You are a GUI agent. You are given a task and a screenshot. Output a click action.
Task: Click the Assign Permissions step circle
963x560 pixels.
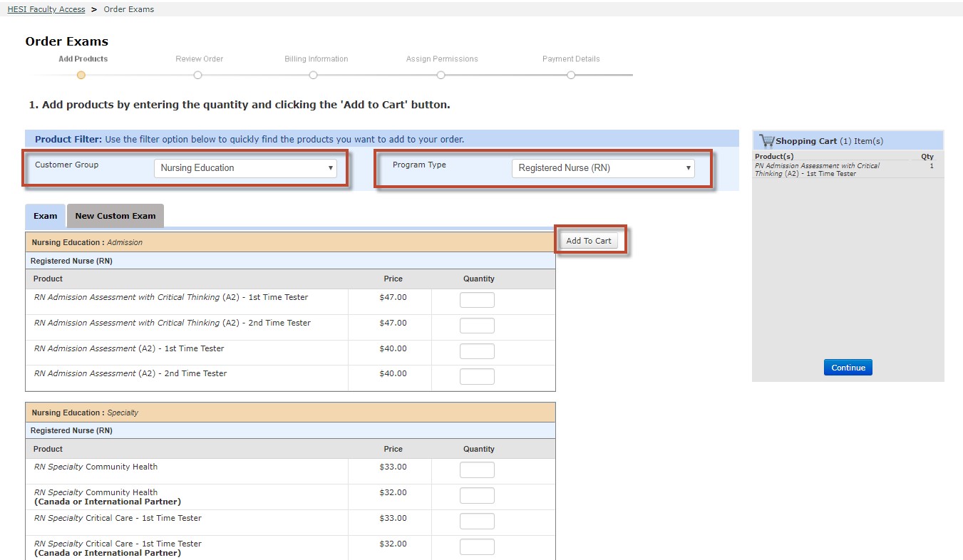click(441, 75)
